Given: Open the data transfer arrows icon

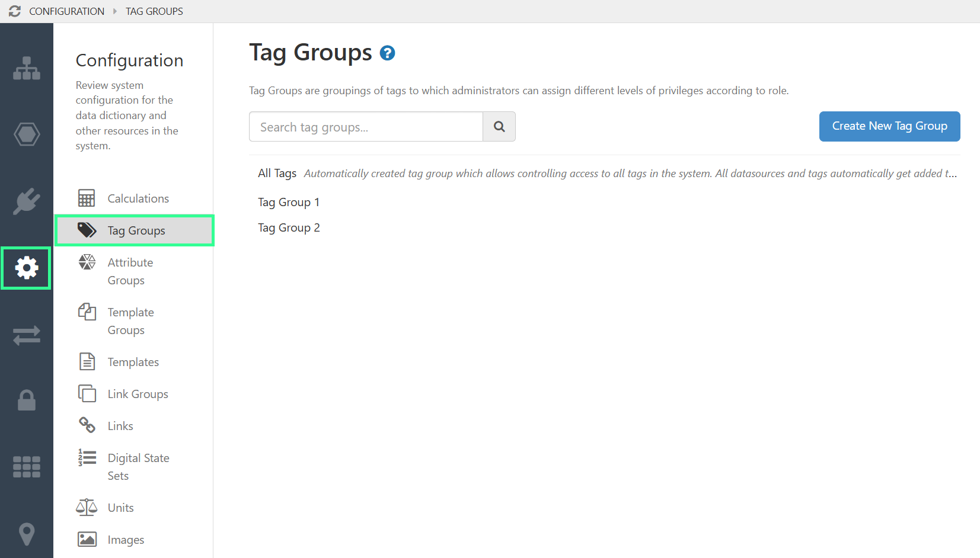Looking at the screenshot, I should pyautogui.click(x=26, y=335).
